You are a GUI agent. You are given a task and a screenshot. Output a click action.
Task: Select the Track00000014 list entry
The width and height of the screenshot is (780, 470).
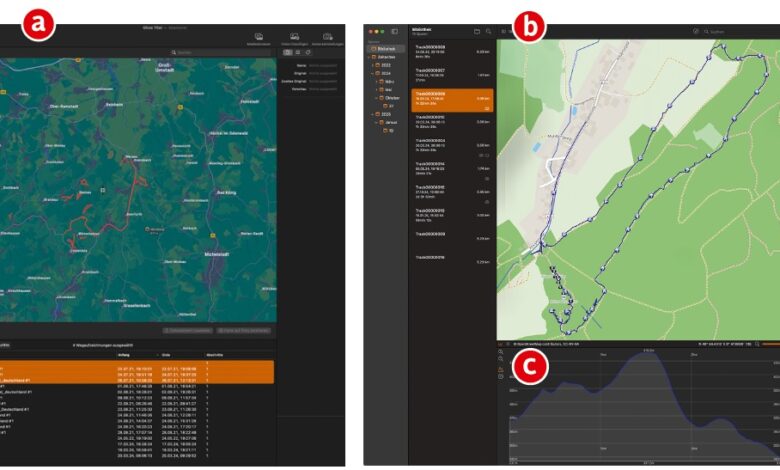[x=452, y=171]
